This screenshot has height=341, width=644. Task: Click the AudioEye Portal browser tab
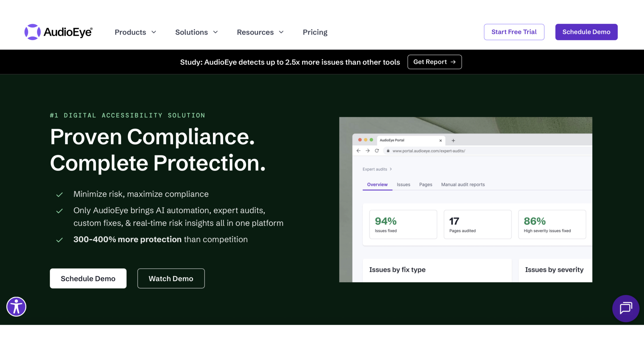(411, 140)
